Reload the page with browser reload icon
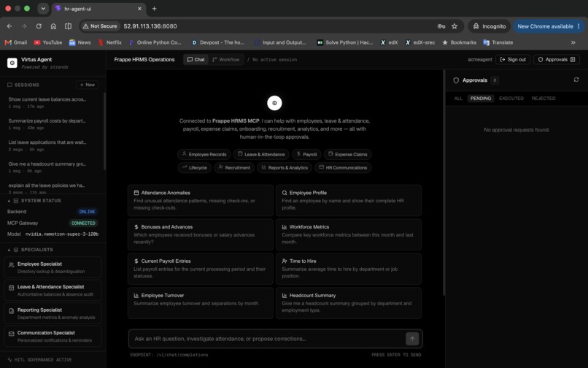The image size is (588, 368). pyautogui.click(x=39, y=26)
